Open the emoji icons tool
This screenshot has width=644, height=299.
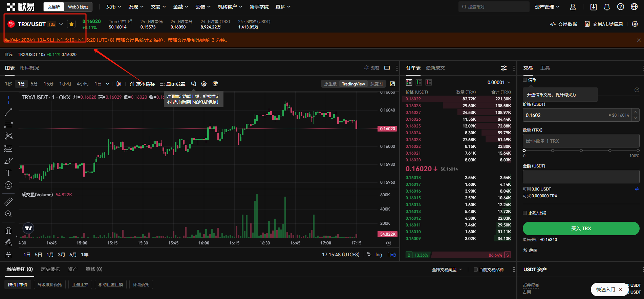coord(8,185)
